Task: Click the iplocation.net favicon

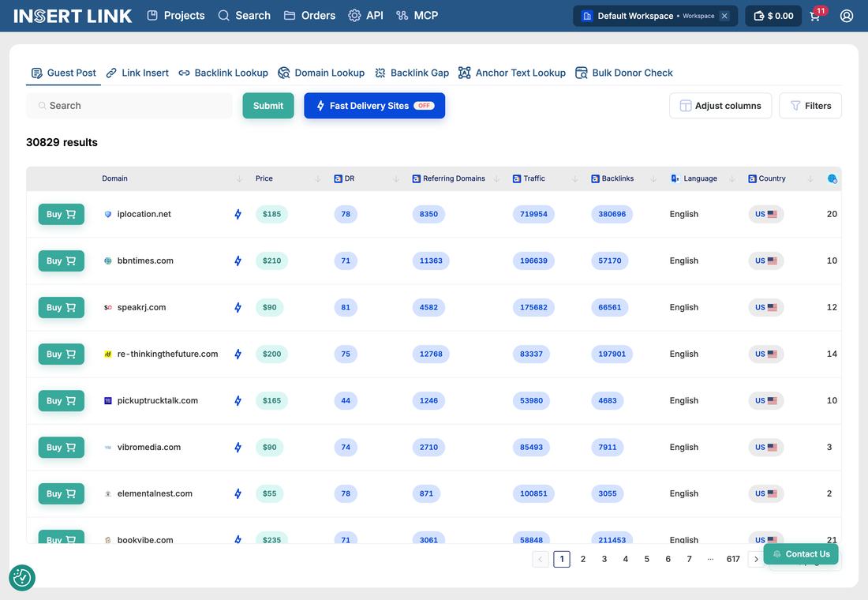Action: [108, 214]
